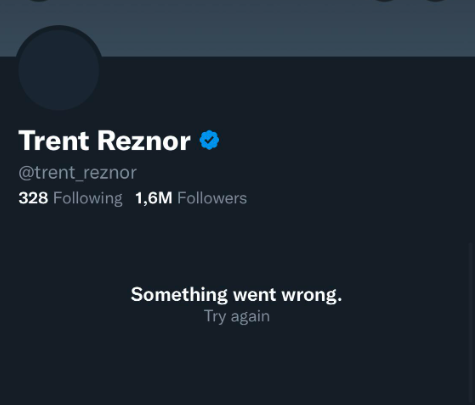The width and height of the screenshot is (475, 405).
Task: Click the word 'Trent' in the display name
Action: pyautogui.click(x=54, y=141)
